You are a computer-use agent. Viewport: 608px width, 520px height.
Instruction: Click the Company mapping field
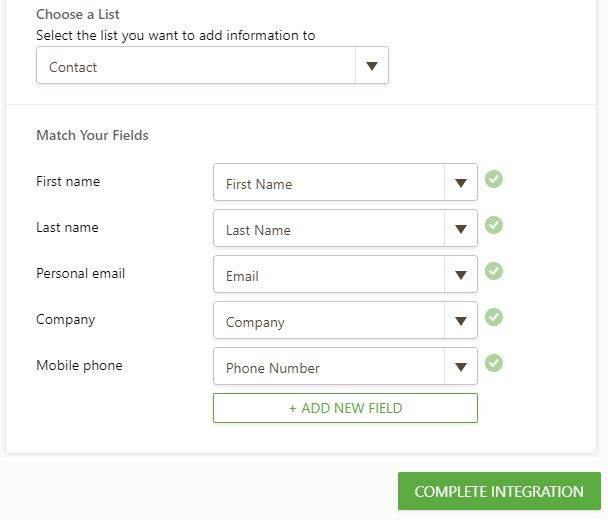click(328, 322)
